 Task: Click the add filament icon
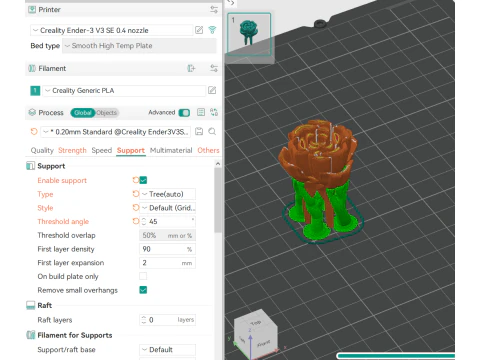tap(191, 68)
